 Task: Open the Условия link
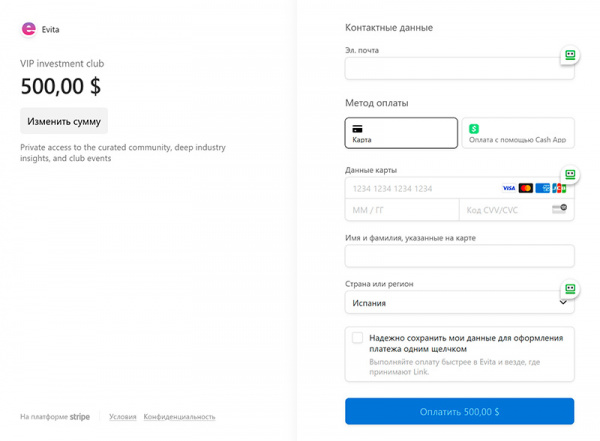pos(123,417)
